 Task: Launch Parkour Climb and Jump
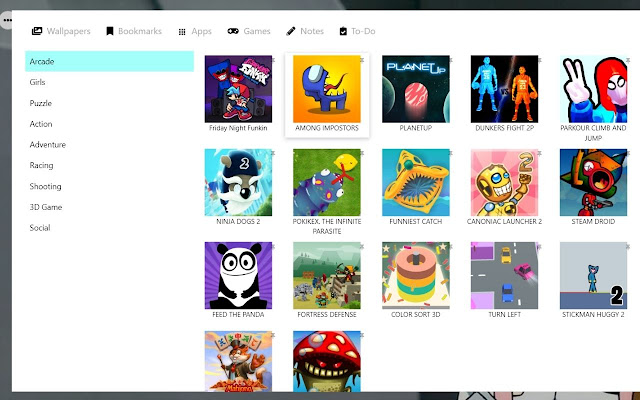[x=593, y=89]
